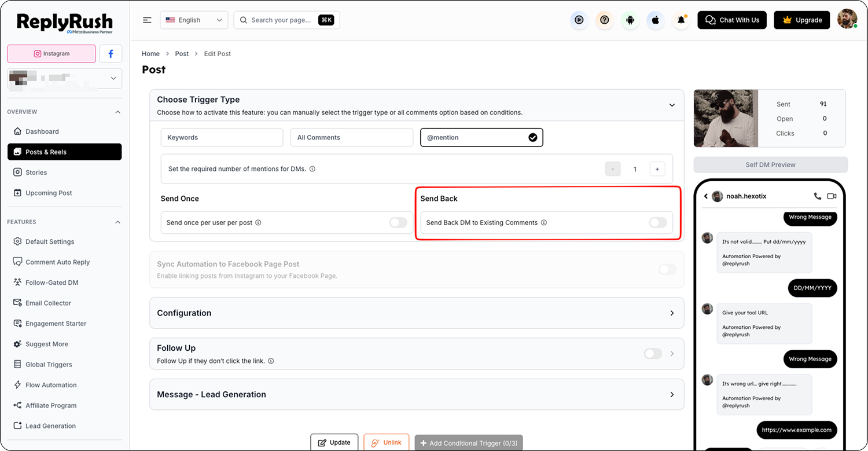Go to Post breadcrumb link
Screen dimensions: 868x451
182,53
